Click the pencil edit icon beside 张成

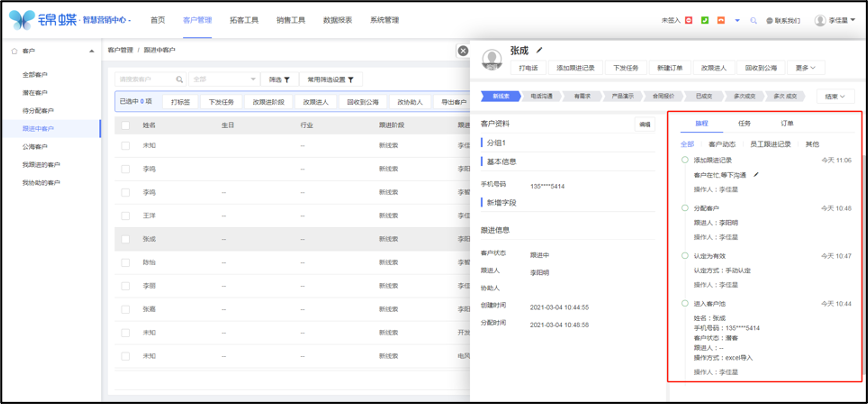[539, 50]
